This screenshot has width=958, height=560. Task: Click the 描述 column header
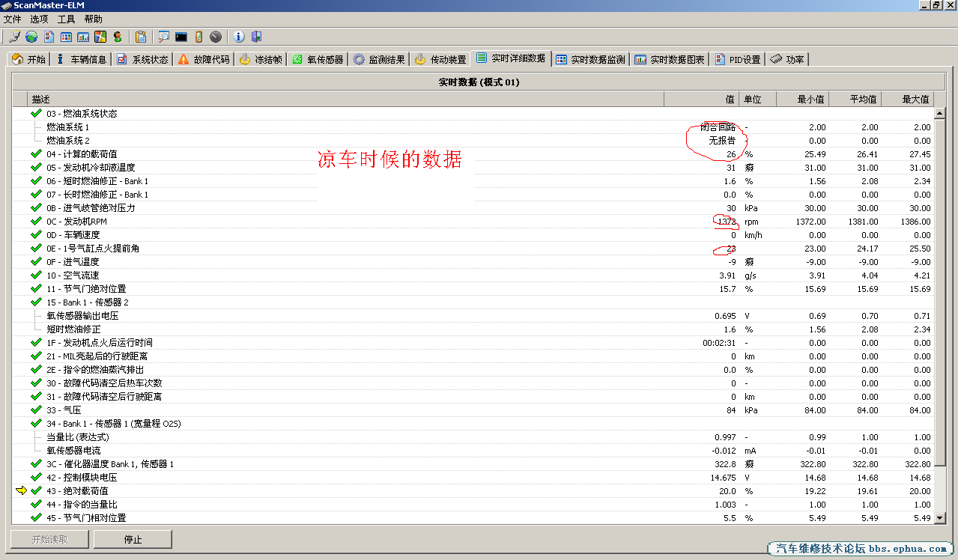[x=346, y=99]
